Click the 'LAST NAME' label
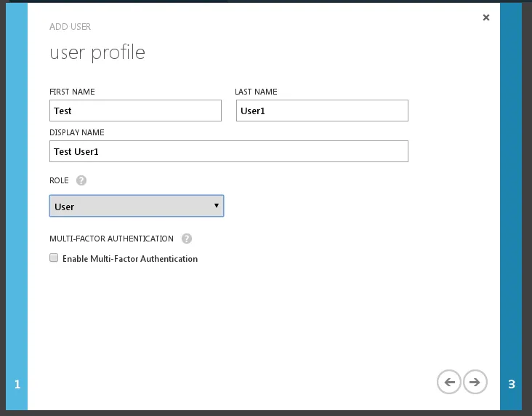Viewport: 532px width, 416px height. (x=256, y=92)
